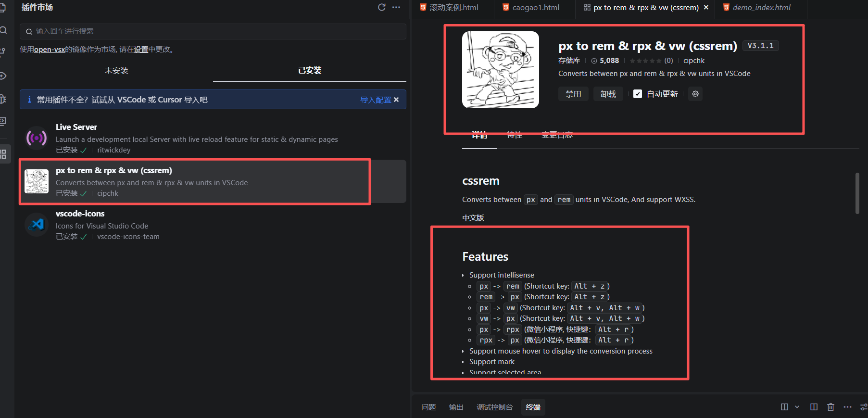Click the 禁用 button

(573, 94)
